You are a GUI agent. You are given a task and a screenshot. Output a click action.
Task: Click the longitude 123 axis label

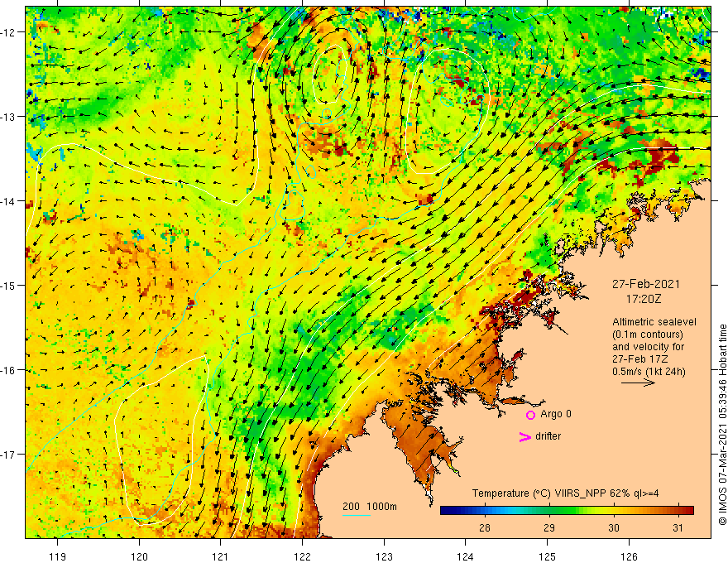[x=384, y=556]
